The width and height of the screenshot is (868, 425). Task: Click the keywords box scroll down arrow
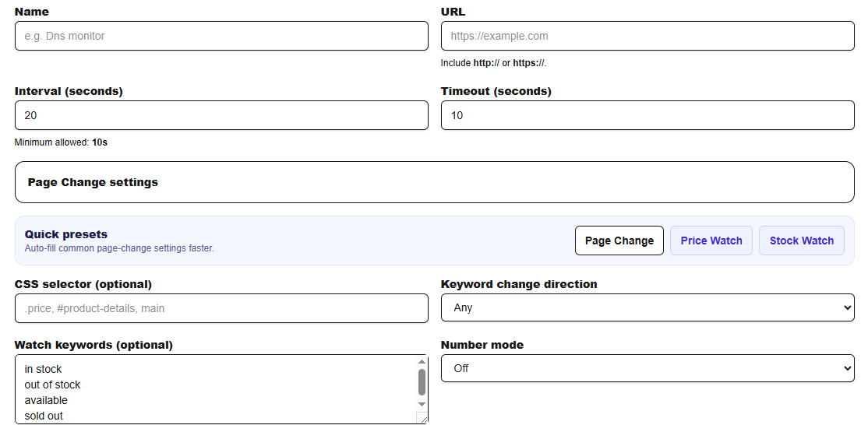click(x=422, y=404)
